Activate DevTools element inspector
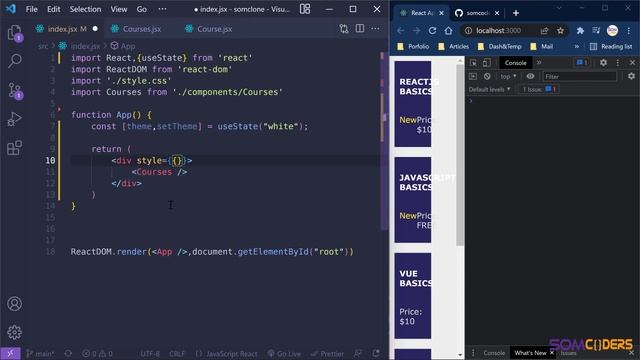This screenshot has width=640, height=360. pos(473,63)
